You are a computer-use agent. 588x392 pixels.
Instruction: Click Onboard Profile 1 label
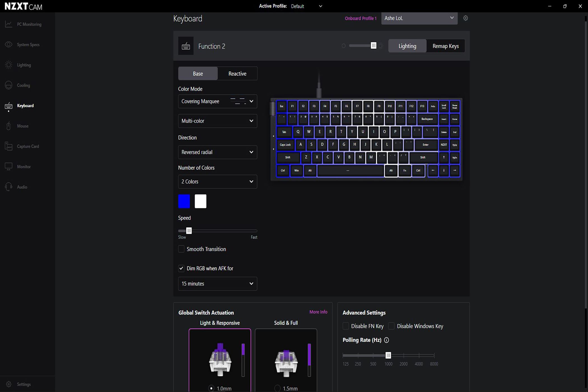tap(361, 18)
